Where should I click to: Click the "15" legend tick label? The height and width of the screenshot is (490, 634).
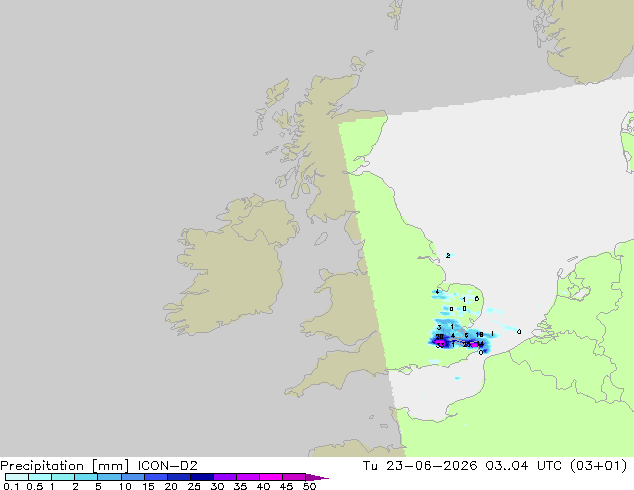(x=148, y=486)
